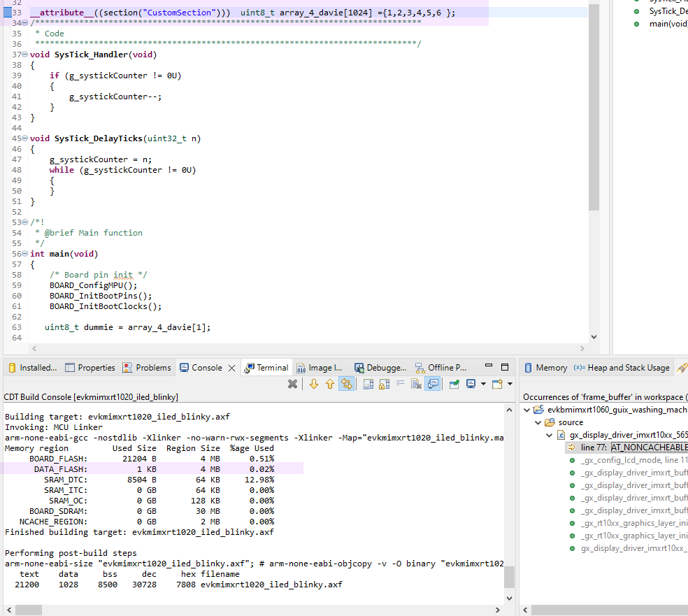
Task: Clear the CDT Build Console output
Action: pyautogui.click(x=415, y=383)
